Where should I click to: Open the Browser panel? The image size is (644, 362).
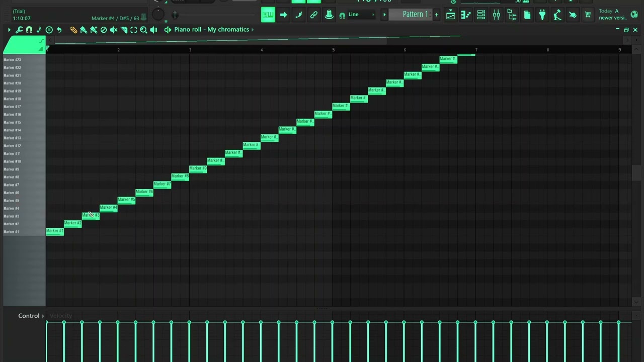(x=512, y=15)
